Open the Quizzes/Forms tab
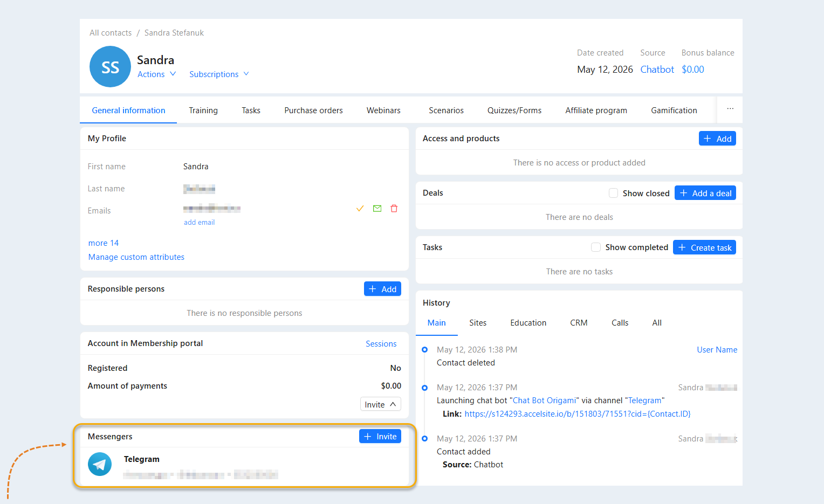 pyautogui.click(x=514, y=111)
